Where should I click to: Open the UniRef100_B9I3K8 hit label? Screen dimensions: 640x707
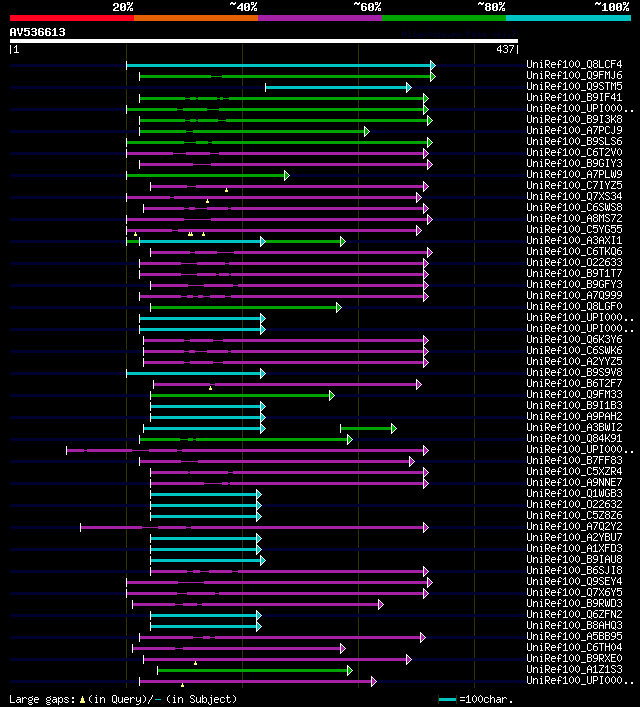574,119
